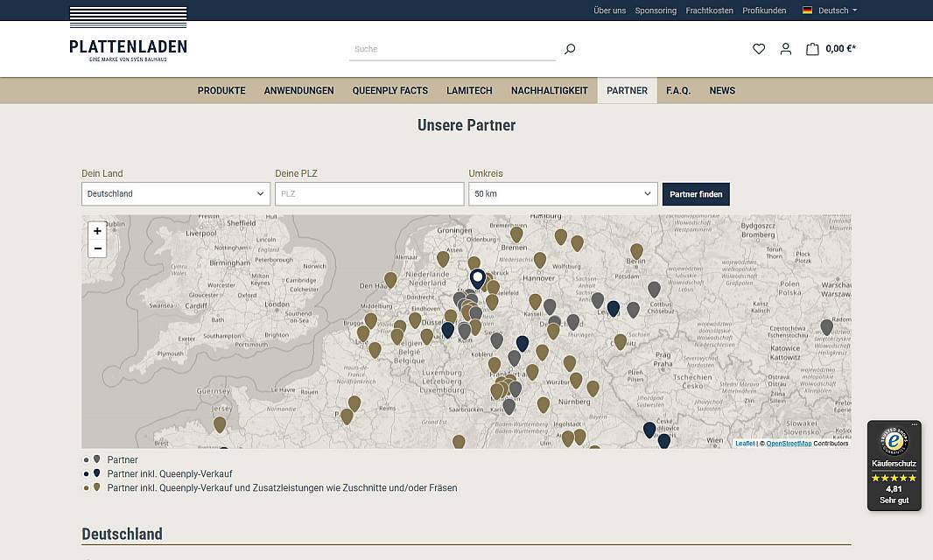Click the Partner finden button

coord(696,194)
